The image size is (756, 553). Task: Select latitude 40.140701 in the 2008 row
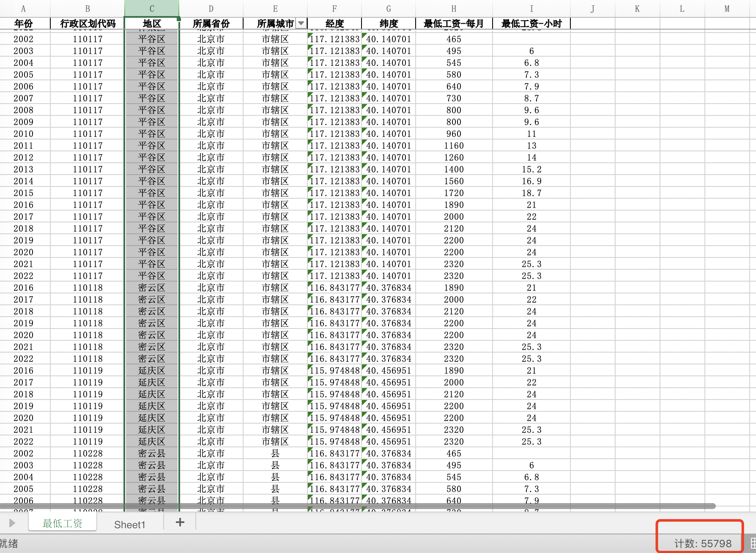click(389, 110)
